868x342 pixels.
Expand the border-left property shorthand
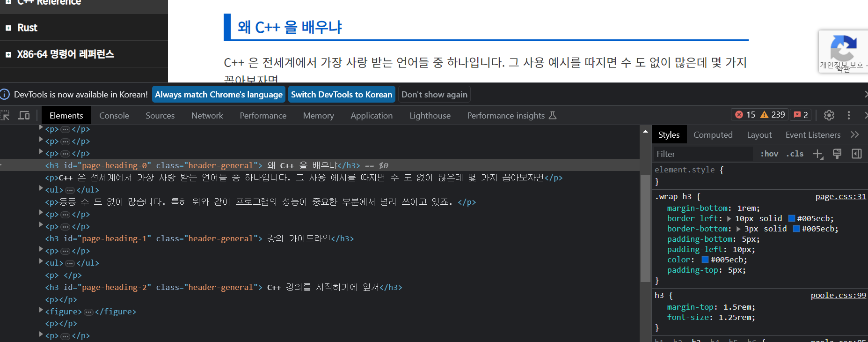coord(729,219)
